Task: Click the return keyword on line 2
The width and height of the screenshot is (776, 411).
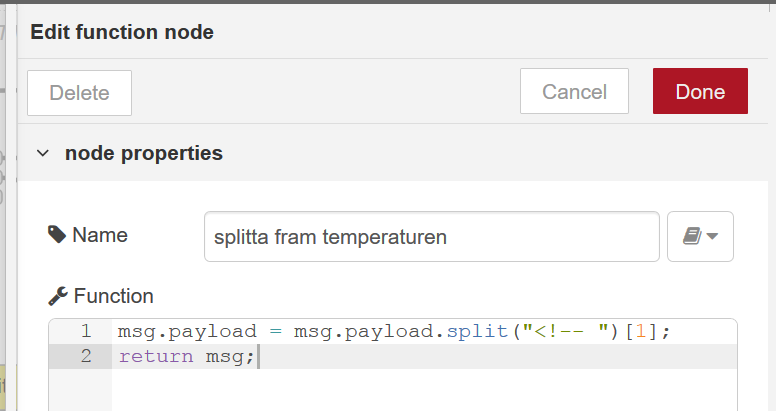Action: pyautogui.click(x=156, y=357)
